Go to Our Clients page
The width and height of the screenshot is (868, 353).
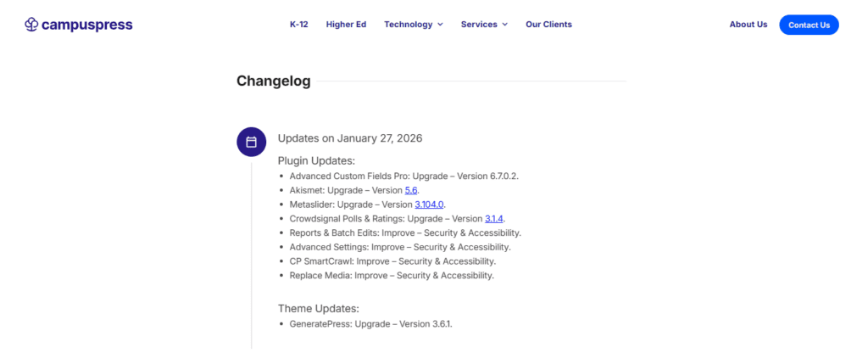(x=548, y=25)
